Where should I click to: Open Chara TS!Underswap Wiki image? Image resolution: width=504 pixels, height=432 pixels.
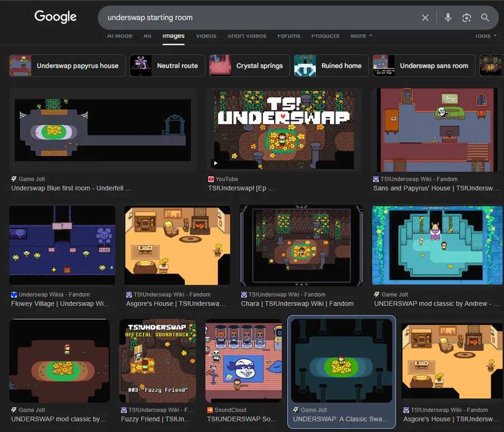pos(301,246)
